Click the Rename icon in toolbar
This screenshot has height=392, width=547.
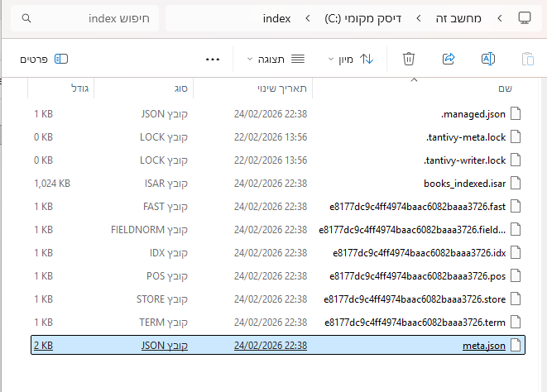488,59
